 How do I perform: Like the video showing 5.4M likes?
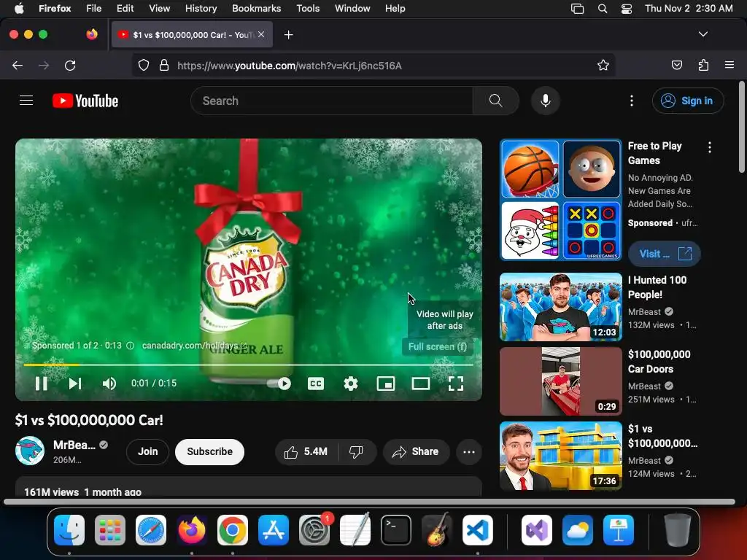click(306, 451)
